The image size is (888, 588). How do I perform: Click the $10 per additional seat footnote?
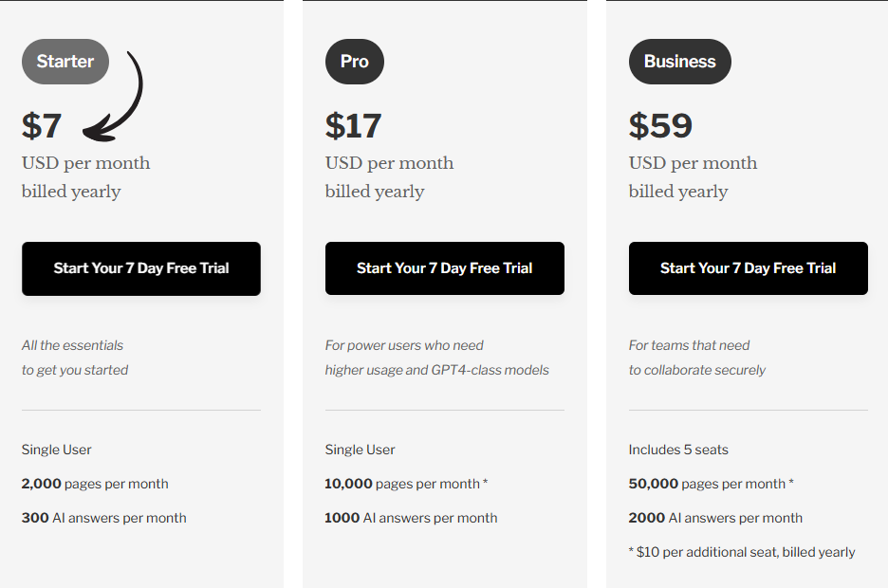click(742, 552)
